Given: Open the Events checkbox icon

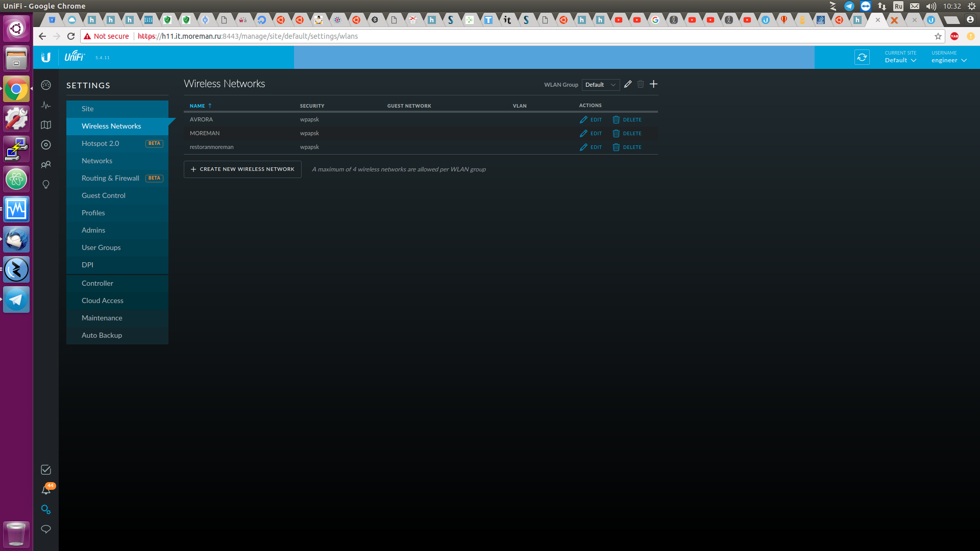Looking at the screenshot, I should (x=46, y=470).
